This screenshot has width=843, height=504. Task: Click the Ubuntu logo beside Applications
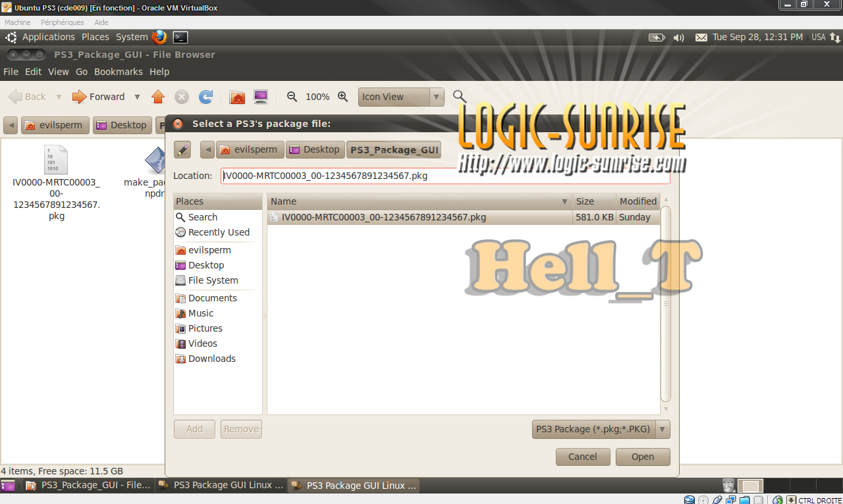pyautogui.click(x=11, y=37)
